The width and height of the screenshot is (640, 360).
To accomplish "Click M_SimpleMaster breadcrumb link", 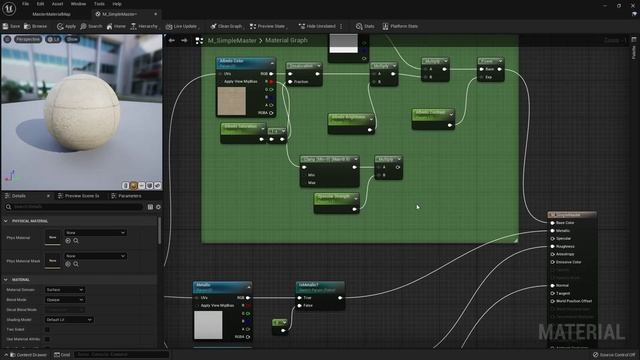I will pos(232,40).
